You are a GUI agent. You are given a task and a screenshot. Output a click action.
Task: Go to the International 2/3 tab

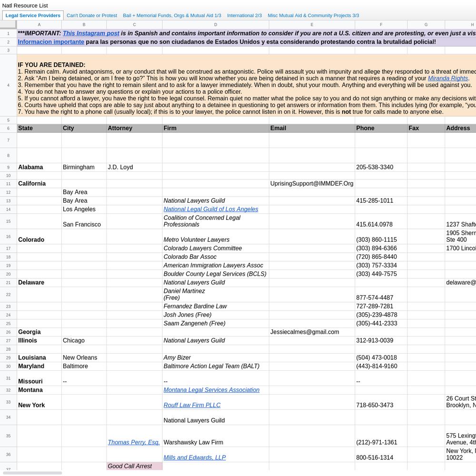tap(244, 16)
